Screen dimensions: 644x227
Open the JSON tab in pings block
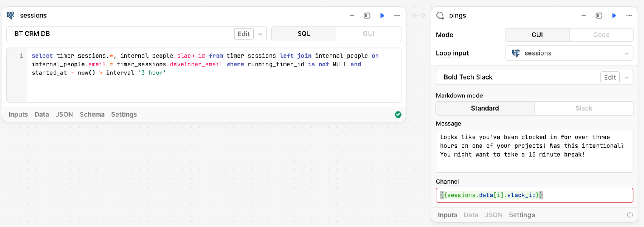click(x=493, y=215)
